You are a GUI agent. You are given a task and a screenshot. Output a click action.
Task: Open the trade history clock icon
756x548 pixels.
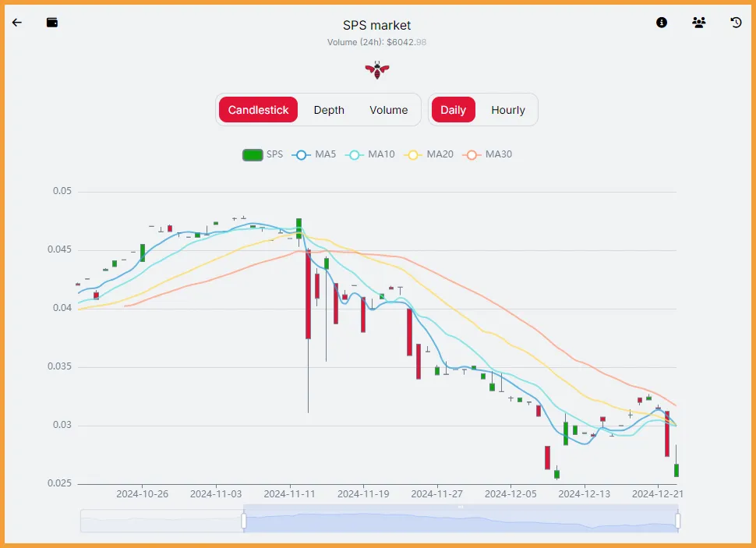pos(736,22)
